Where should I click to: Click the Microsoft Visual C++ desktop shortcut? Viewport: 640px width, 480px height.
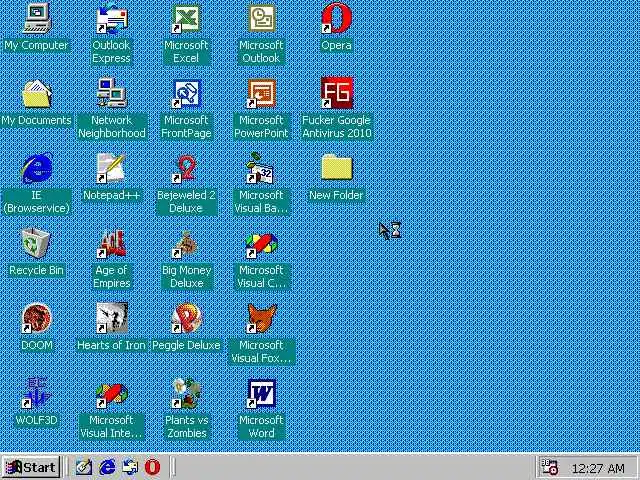click(261, 245)
